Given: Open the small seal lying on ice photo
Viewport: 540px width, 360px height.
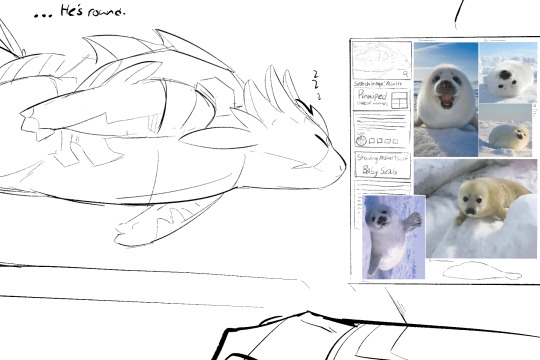Looking at the screenshot, I should [505, 131].
